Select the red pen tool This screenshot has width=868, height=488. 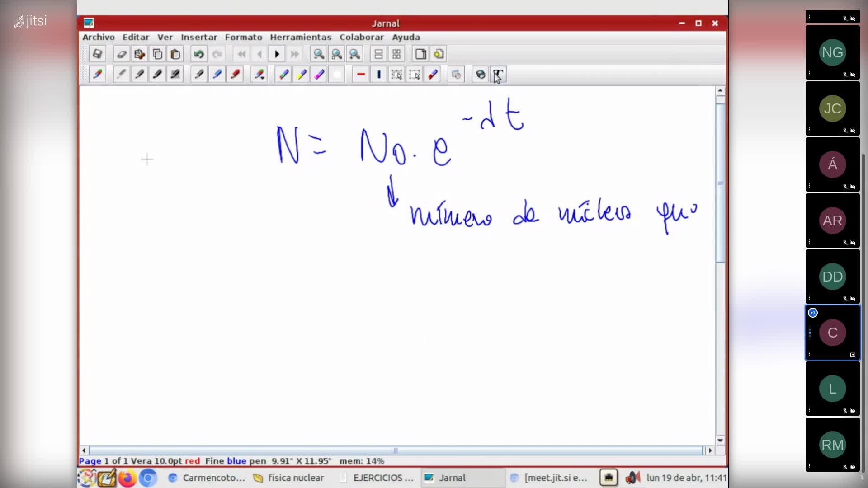(235, 75)
